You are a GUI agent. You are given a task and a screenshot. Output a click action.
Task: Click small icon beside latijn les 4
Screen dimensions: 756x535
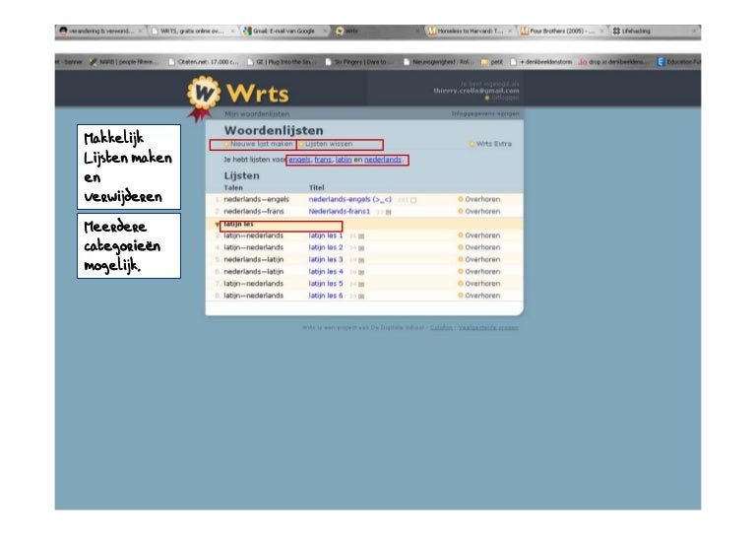click(361, 272)
